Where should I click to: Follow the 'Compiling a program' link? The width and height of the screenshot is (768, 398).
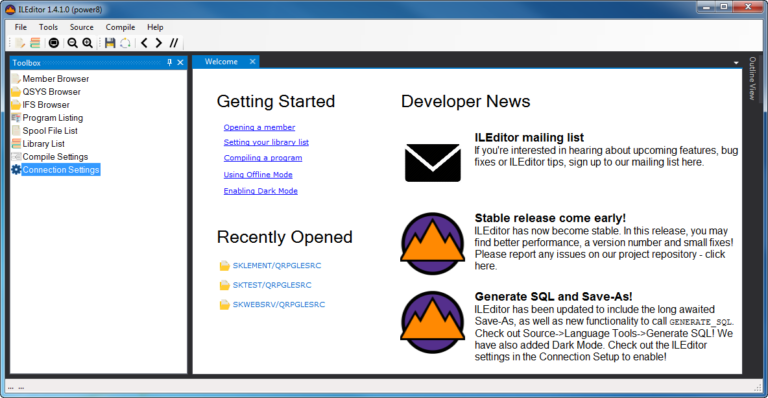coord(263,158)
